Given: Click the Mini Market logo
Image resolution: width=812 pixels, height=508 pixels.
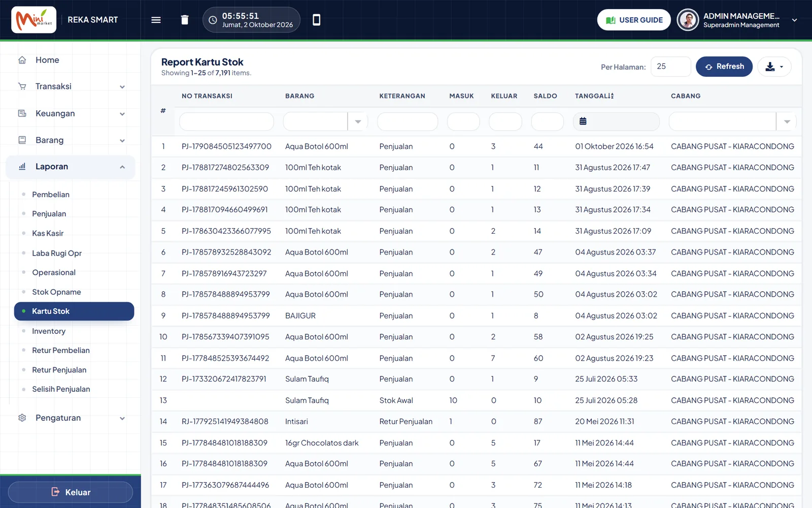Looking at the screenshot, I should [34, 20].
